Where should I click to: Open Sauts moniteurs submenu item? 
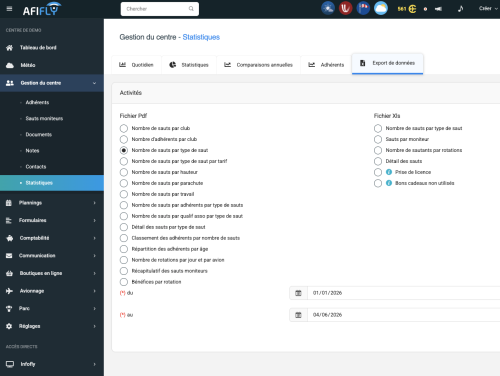pos(44,118)
